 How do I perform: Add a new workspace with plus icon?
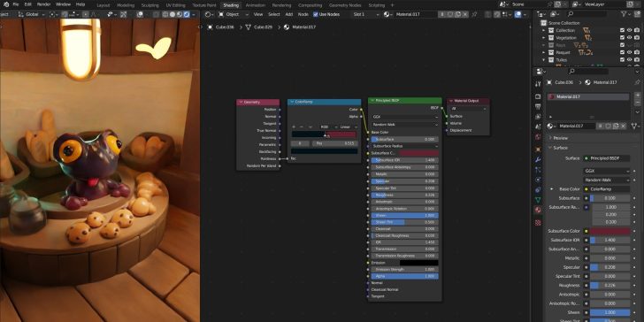click(x=392, y=5)
